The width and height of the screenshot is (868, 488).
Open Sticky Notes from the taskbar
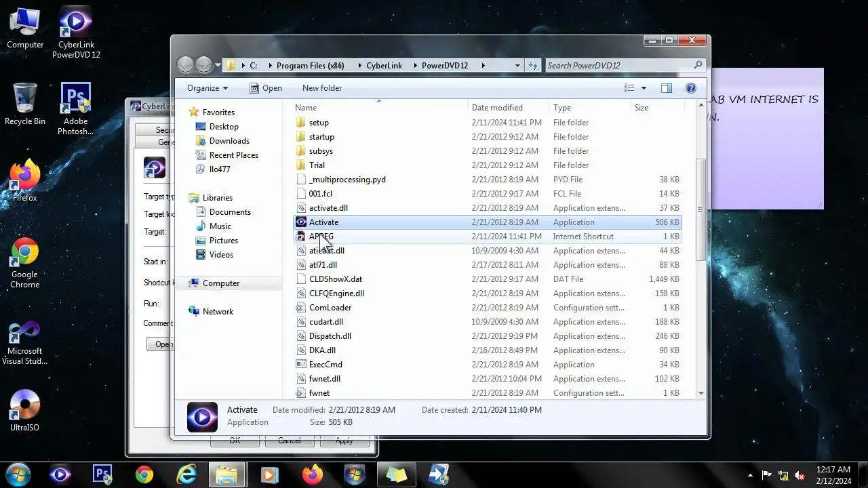(397, 475)
